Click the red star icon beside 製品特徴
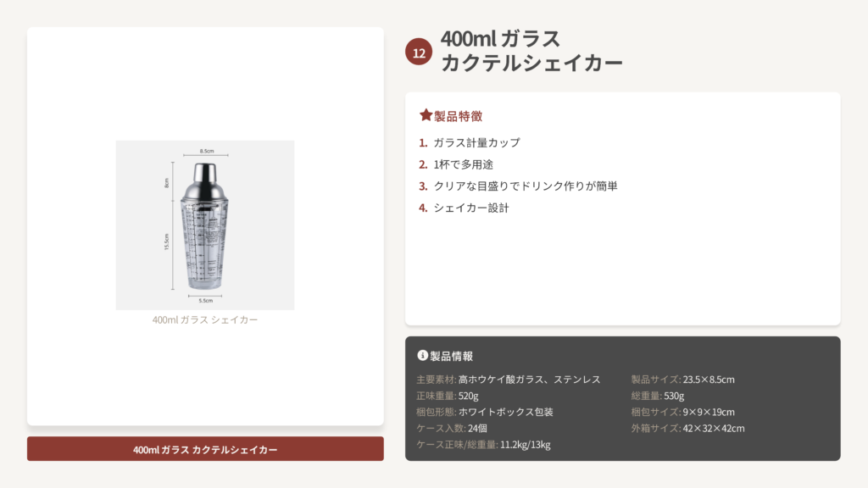The height and width of the screenshot is (488, 868). point(426,115)
